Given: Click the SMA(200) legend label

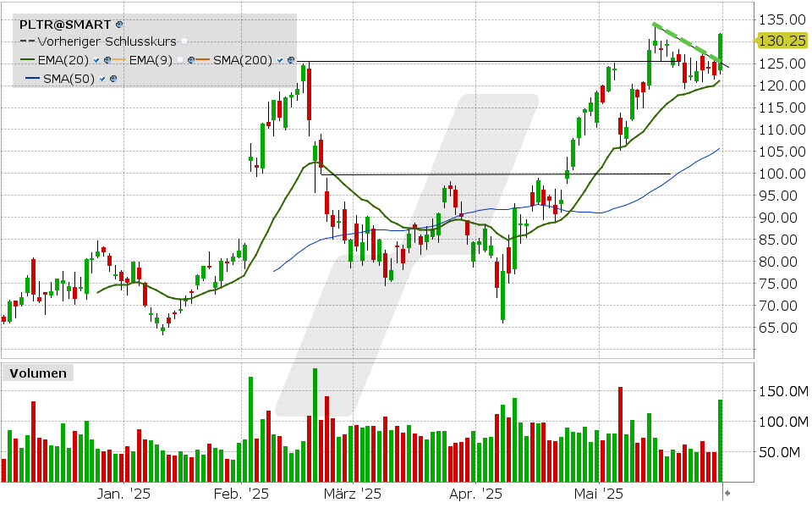Looking at the screenshot, I should (x=243, y=60).
